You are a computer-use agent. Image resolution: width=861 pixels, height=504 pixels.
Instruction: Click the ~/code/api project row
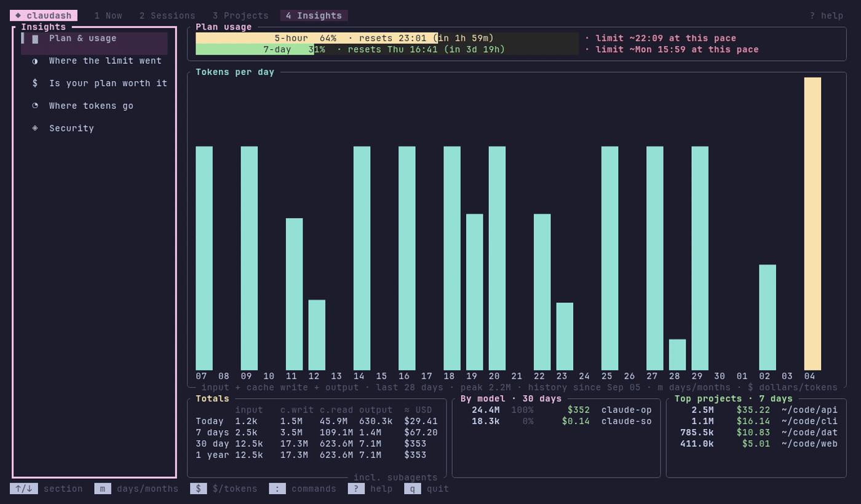click(x=756, y=410)
